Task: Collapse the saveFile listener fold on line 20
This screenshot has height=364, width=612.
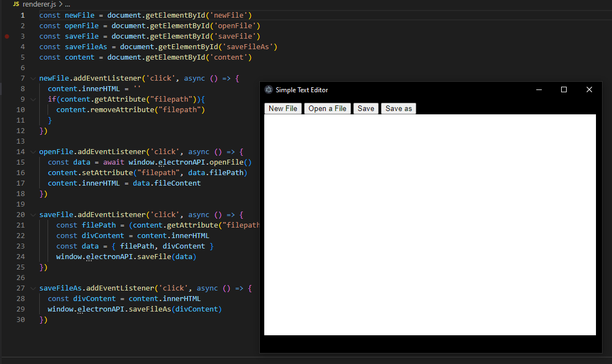Action: (x=33, y=215)
